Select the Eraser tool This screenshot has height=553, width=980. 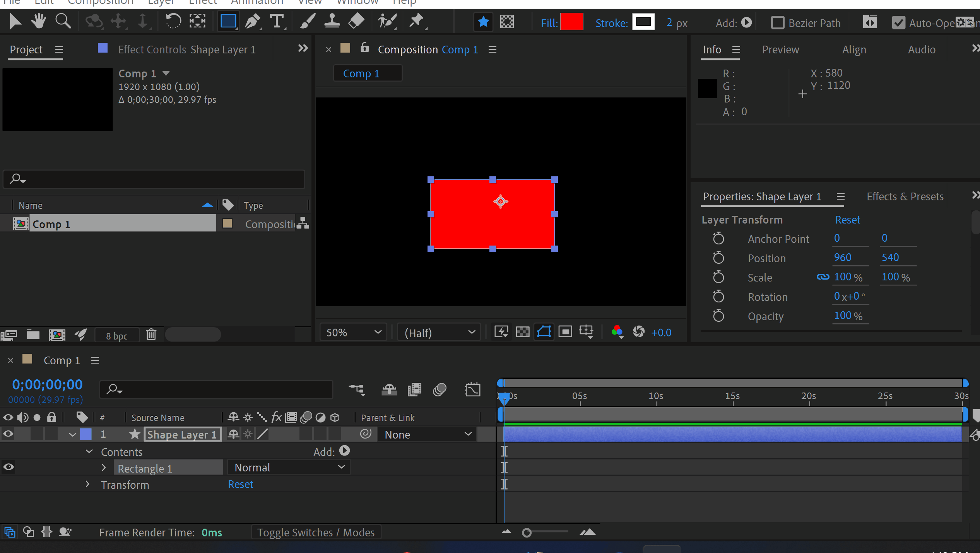tap(356, 21)
